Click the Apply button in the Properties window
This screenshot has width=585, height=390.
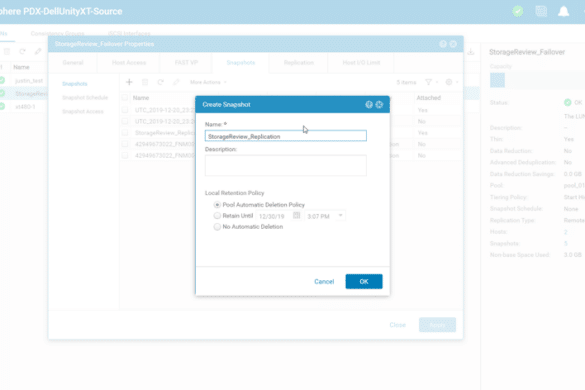point(437,325)
